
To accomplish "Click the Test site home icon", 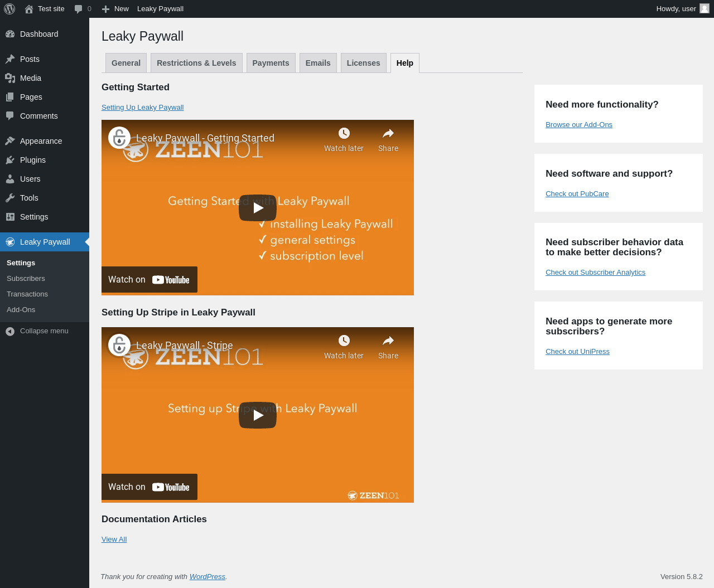I will (x=29, y=9).
